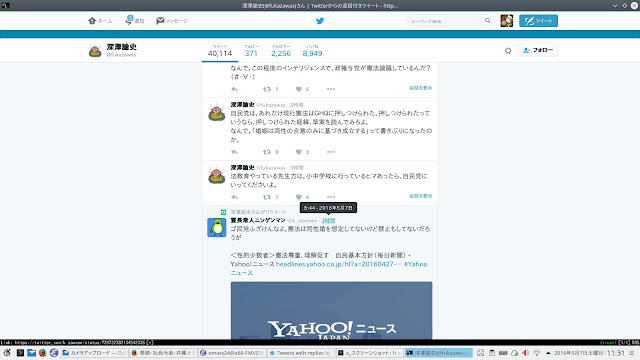Open the profile name 深澤諭史
The width and height of the screenshot is (640, 360).
tap(122, 47)
